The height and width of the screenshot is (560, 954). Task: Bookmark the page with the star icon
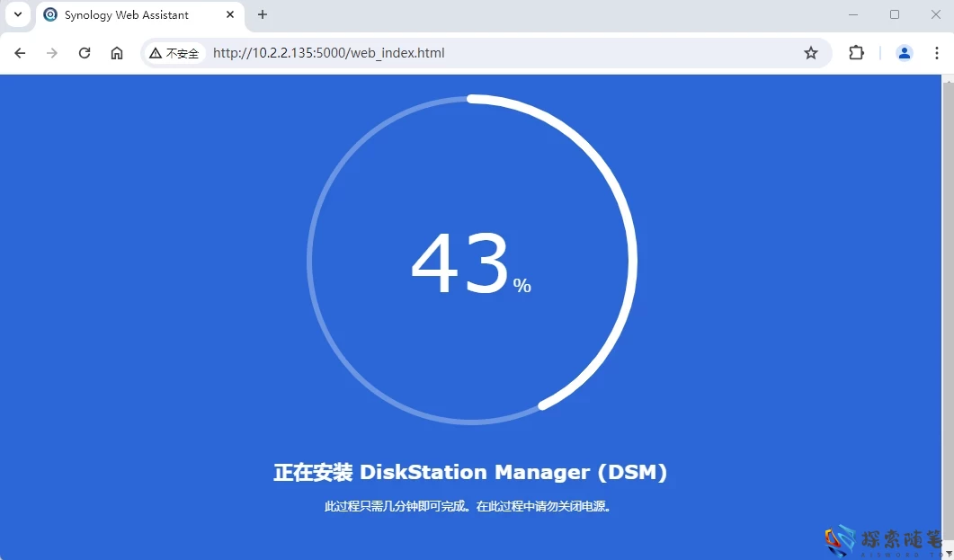811,53
